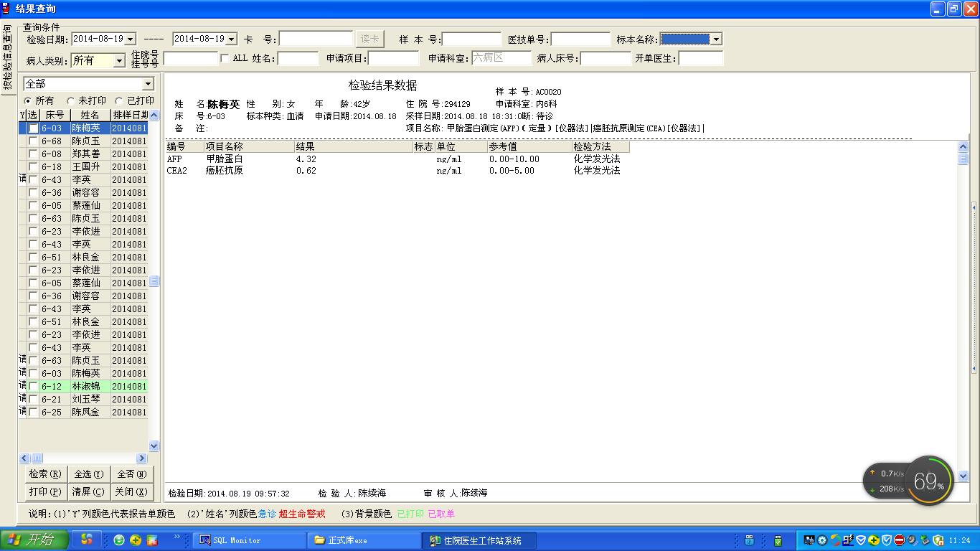Image resolution: width=980 pixels, height=551 pixels.
Task: Open the shield with lock tray icon
Action: point(938,540)
